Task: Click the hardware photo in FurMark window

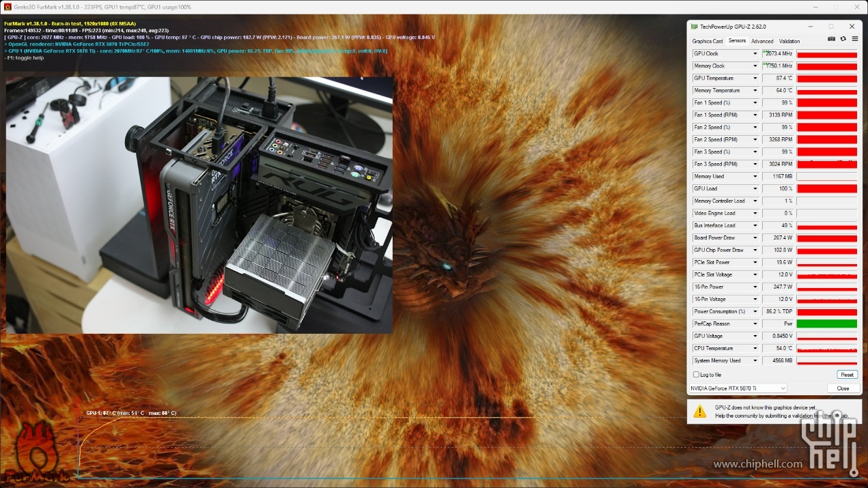Action: point(199,205)
